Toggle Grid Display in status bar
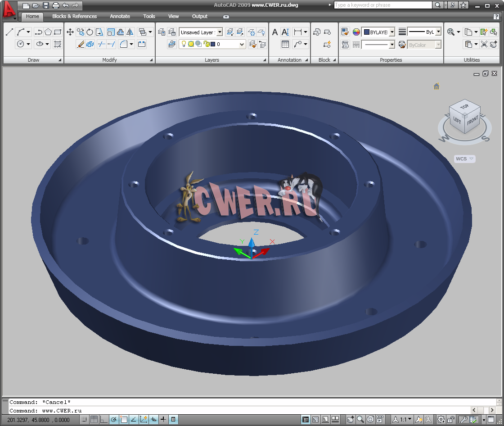The width and height of the screenshot is (504, 426). point(94,420)
